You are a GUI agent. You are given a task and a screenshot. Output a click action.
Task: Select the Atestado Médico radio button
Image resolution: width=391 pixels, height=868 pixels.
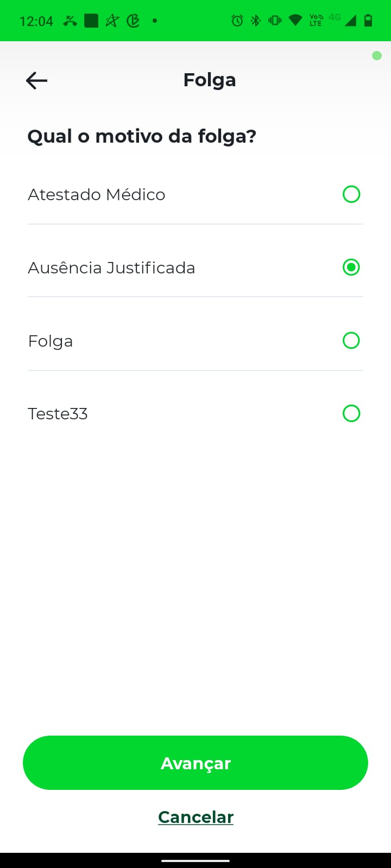tap(351, 194)
